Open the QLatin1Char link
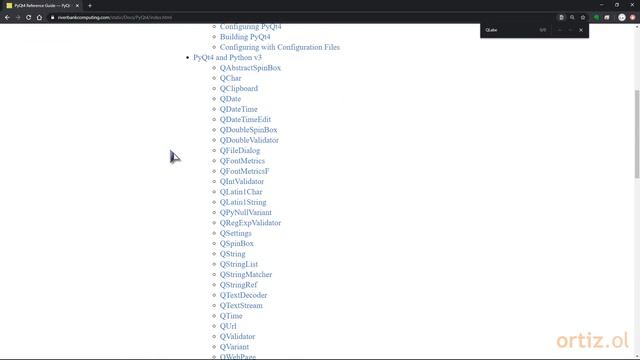The image size is (640, 360). point(241,192)
